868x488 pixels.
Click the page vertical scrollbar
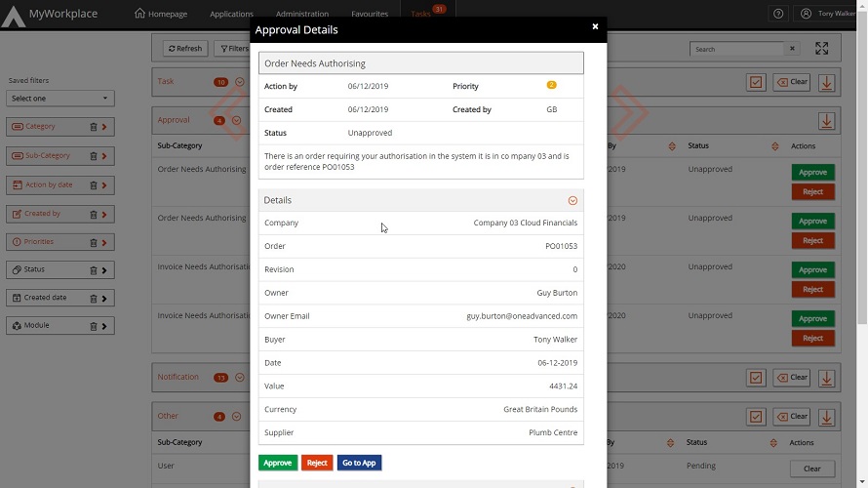tap(862, 166)
